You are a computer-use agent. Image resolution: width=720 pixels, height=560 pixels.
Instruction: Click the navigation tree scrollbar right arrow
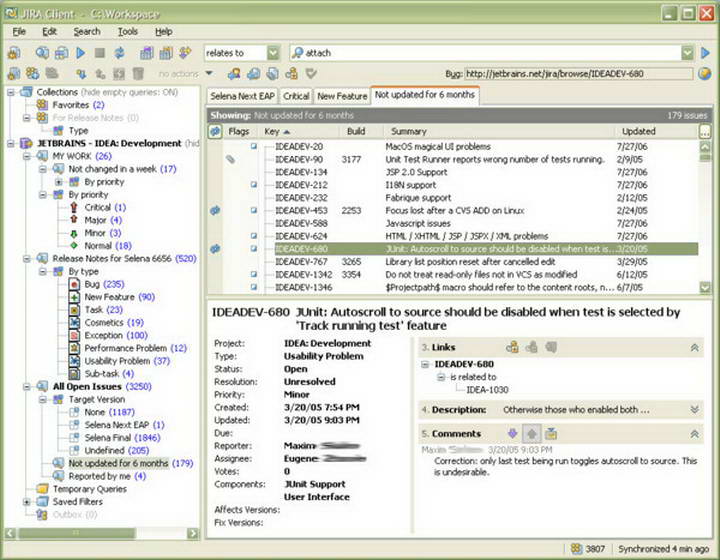193,533
